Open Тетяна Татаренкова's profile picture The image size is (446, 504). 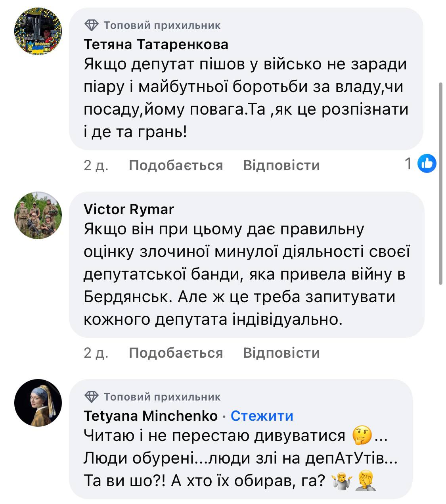tap(38, 31)
